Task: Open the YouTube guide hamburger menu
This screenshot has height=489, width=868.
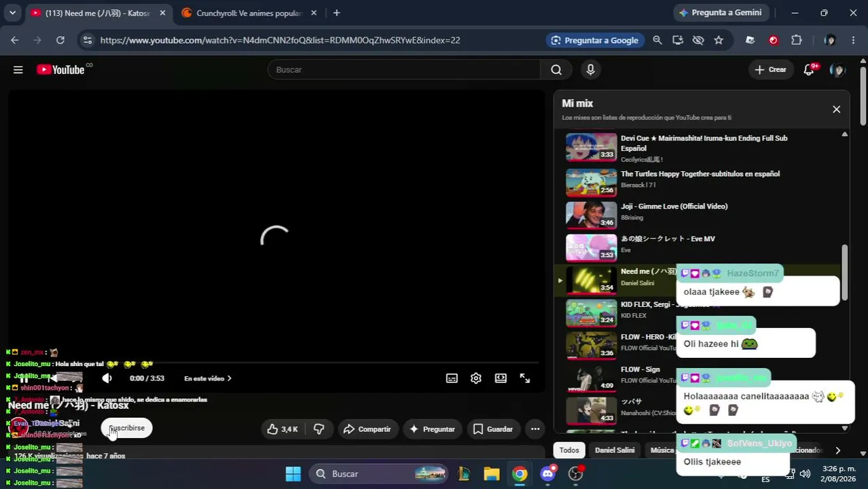Action: pos(18,69)
